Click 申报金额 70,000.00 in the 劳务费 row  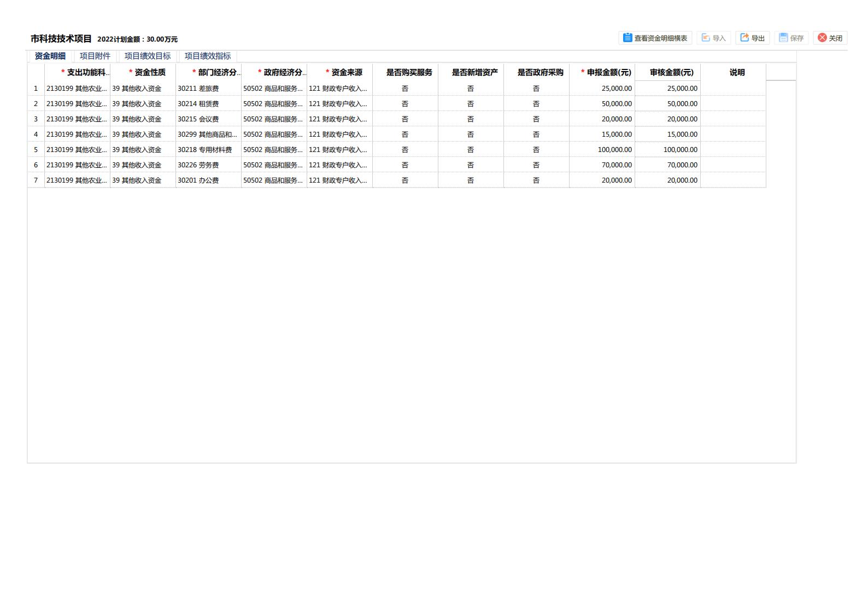(x=602, y=165)
